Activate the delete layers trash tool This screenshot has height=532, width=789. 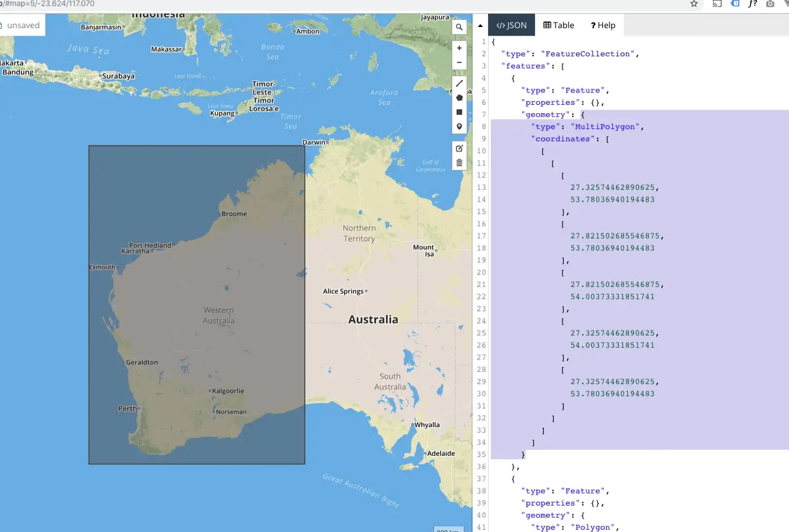(459, 163)
